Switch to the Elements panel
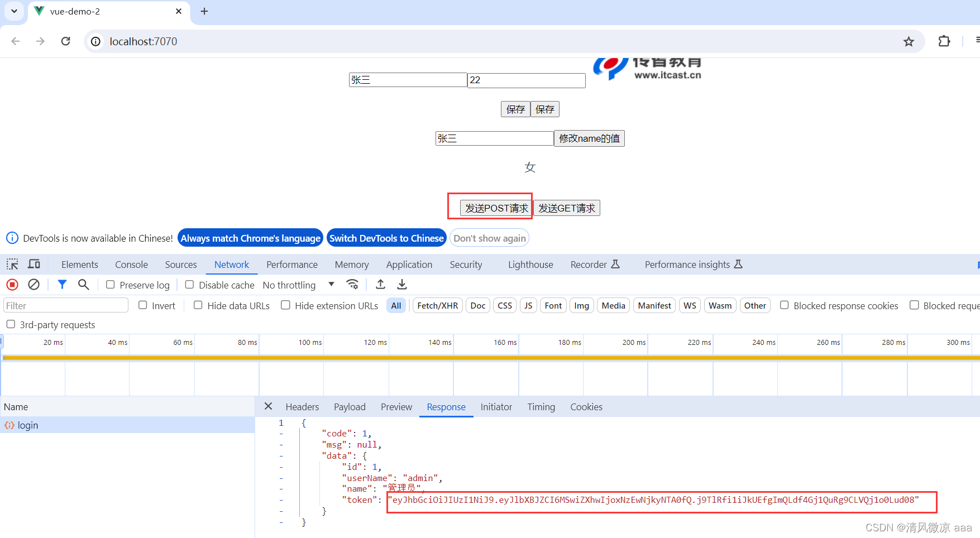The height and width of the screenshot is (538, 980). click(x=80, y=265)
